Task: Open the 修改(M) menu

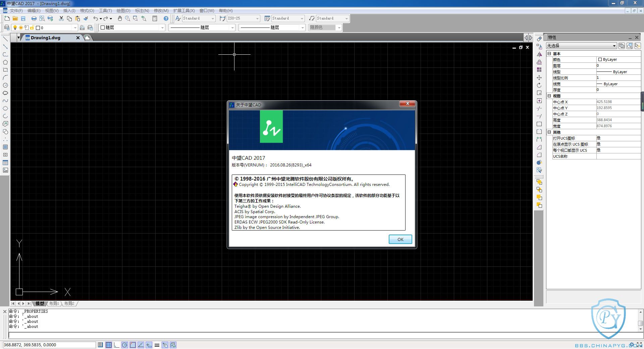Action: (x=161, y=11)
